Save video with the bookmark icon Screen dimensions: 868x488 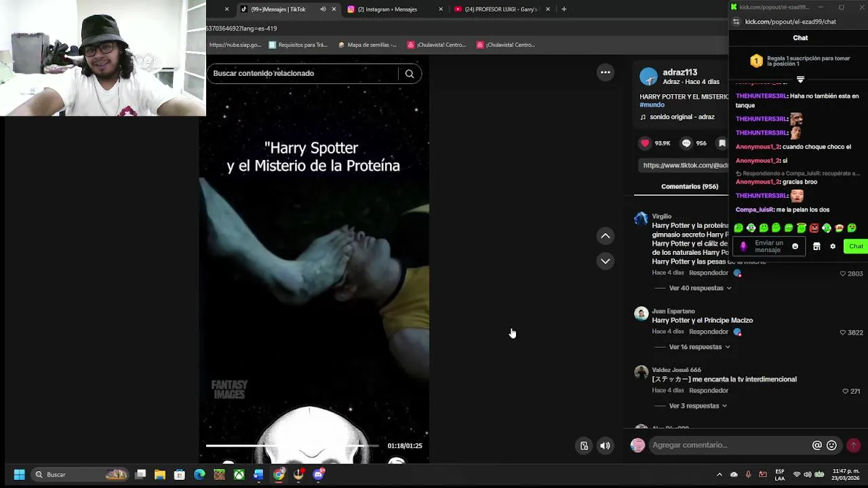722,143
